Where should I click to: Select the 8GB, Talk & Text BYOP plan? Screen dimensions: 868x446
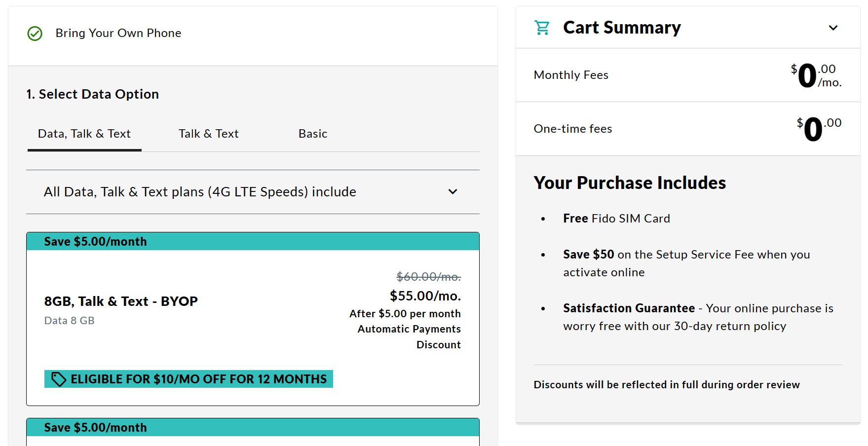121,301
